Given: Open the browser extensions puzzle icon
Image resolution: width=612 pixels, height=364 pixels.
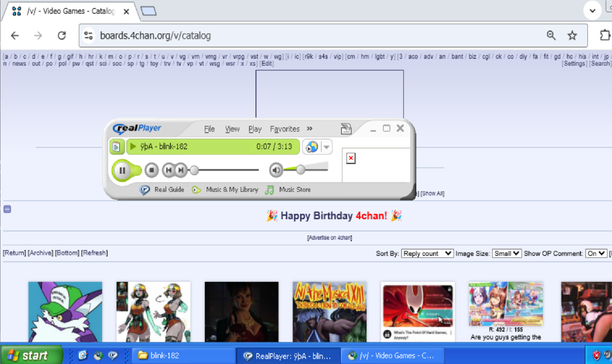Looking at the screenshot, I should pyautogui.click(x=605, y=35).
